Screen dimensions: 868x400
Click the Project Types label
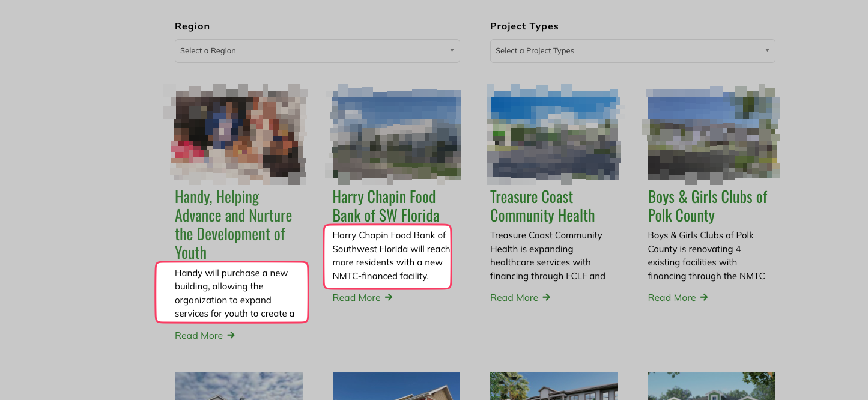(x=524, y=26)
